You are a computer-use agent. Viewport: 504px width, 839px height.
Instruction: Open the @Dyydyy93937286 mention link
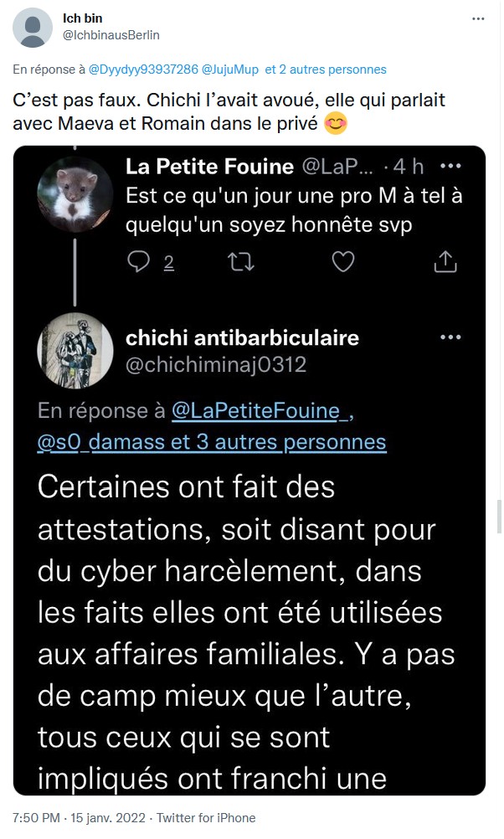(x=143, y=69)
